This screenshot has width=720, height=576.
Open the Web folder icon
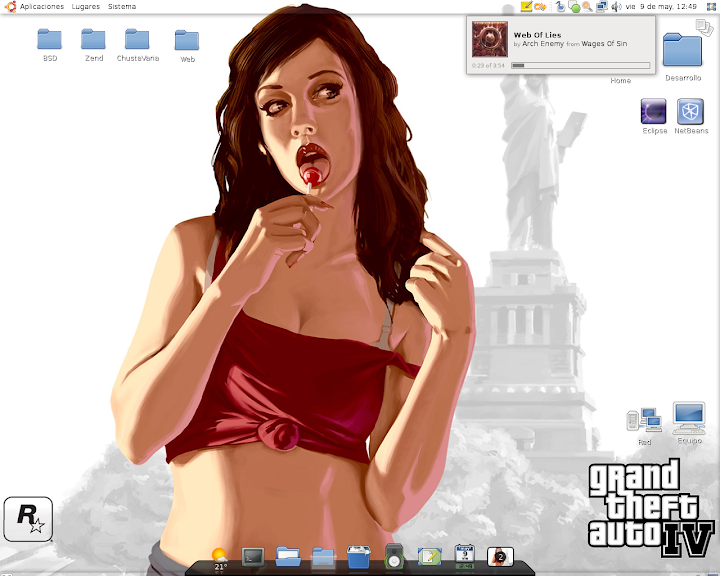click(x=187, y=40)
